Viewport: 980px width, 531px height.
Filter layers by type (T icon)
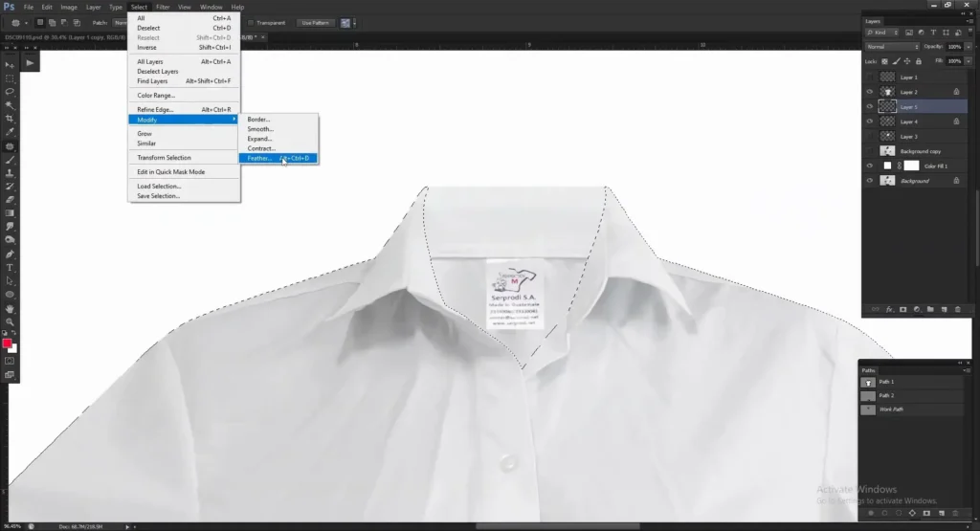point(933,33)
